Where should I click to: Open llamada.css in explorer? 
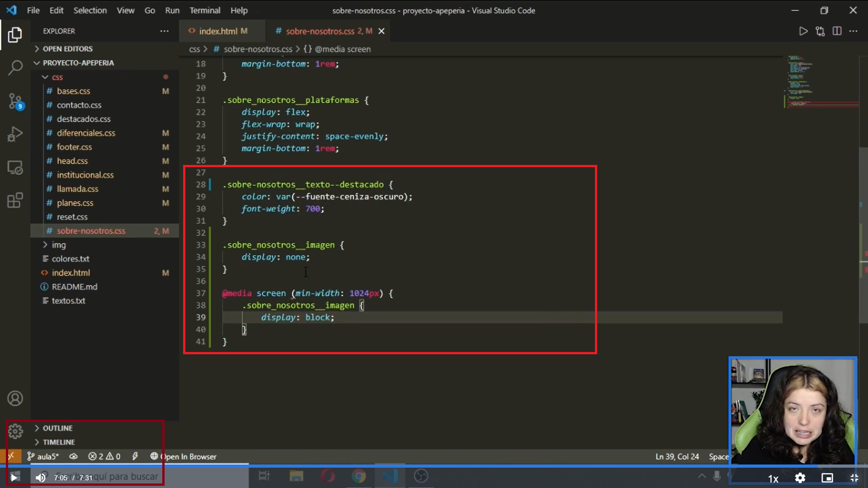click(104, 189)
